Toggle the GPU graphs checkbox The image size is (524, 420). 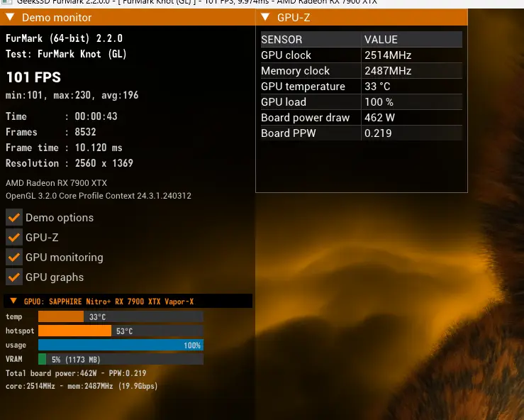[14, 277]
